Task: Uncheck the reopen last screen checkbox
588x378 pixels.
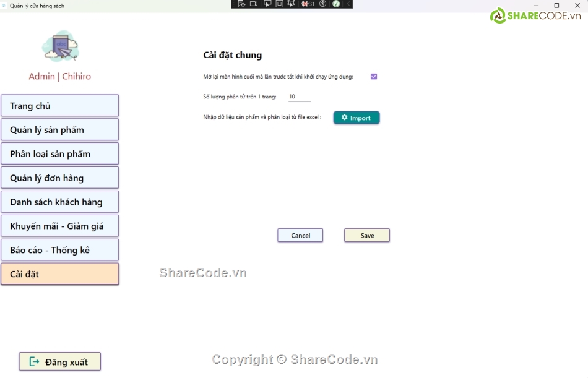Action: point(374,77)
